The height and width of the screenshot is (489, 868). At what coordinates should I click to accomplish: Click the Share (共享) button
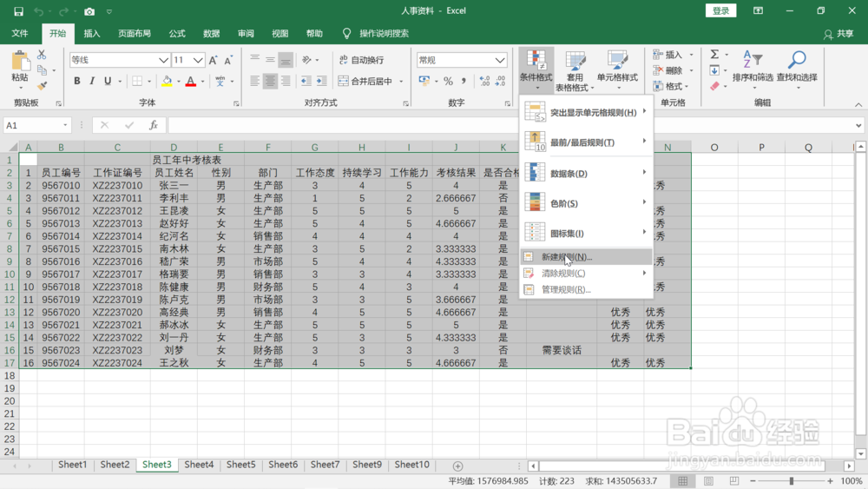tap(838, 34)
